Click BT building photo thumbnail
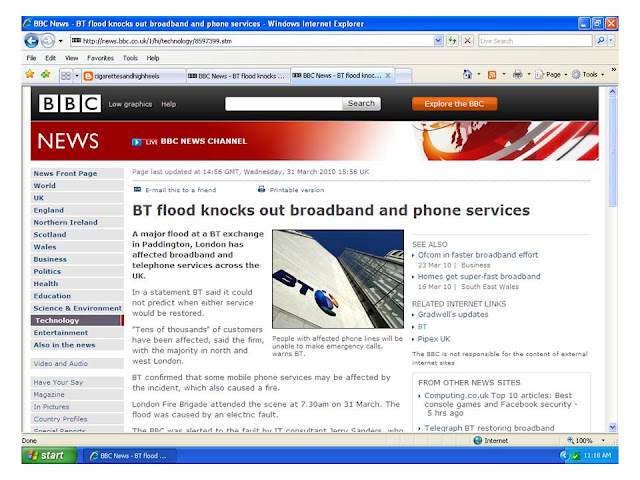Image resolution: width=640 pixels, height=480 pixels. (338, 279)
